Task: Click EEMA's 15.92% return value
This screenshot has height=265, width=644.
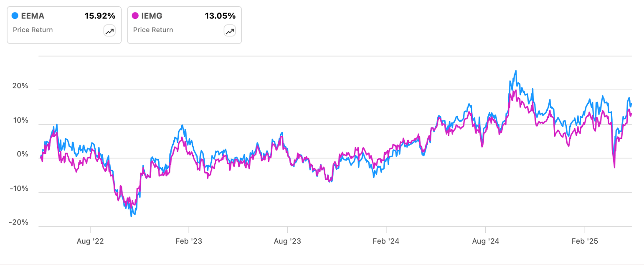Action: (100, 16)
